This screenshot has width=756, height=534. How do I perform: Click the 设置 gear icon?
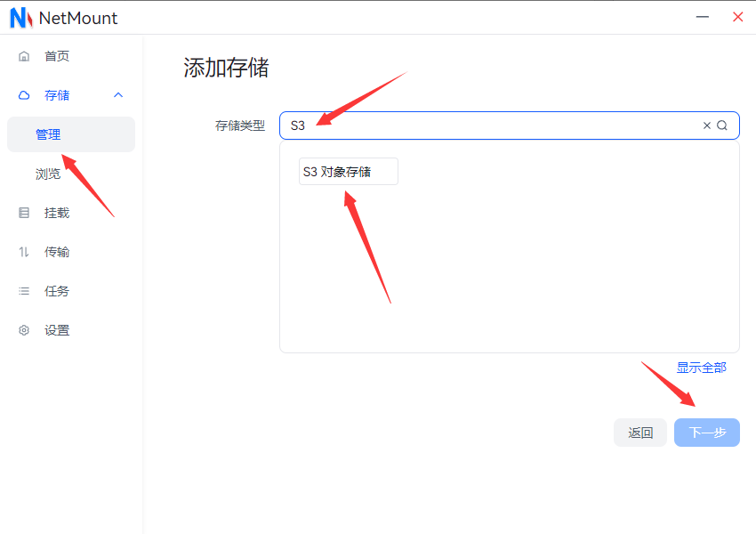24,330
